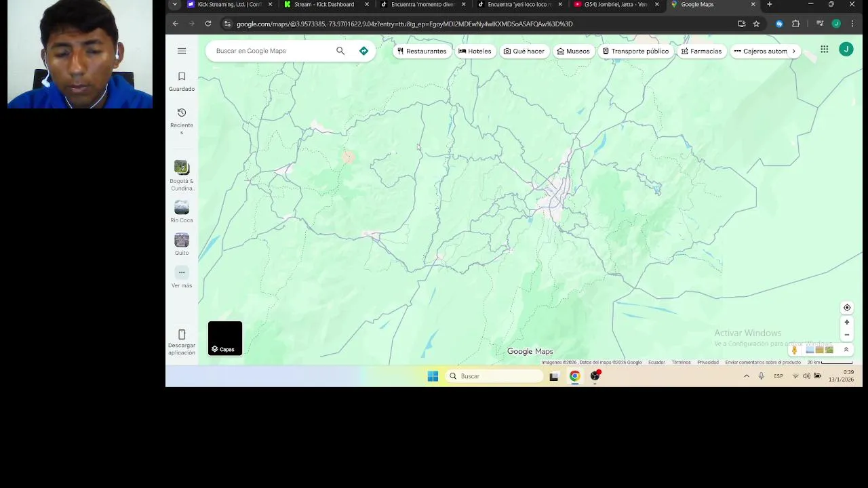Open the Río Coca recent item
This screenshot has height=488, width=868.
pyautogui.click(x=182, y=211)
